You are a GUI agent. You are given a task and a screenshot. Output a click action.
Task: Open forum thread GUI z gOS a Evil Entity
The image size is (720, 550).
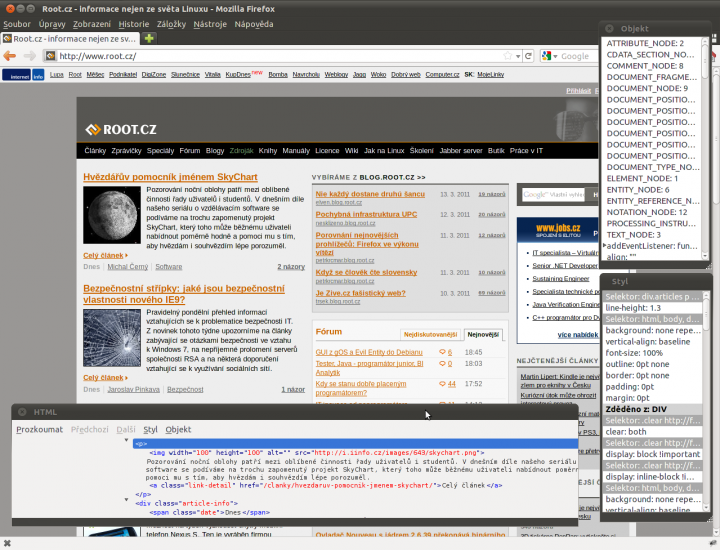[x=369, y=352]
